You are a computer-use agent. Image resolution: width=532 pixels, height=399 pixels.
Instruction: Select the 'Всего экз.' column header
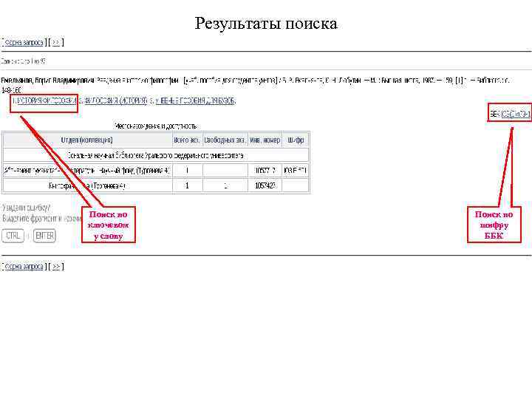(187, 140)
